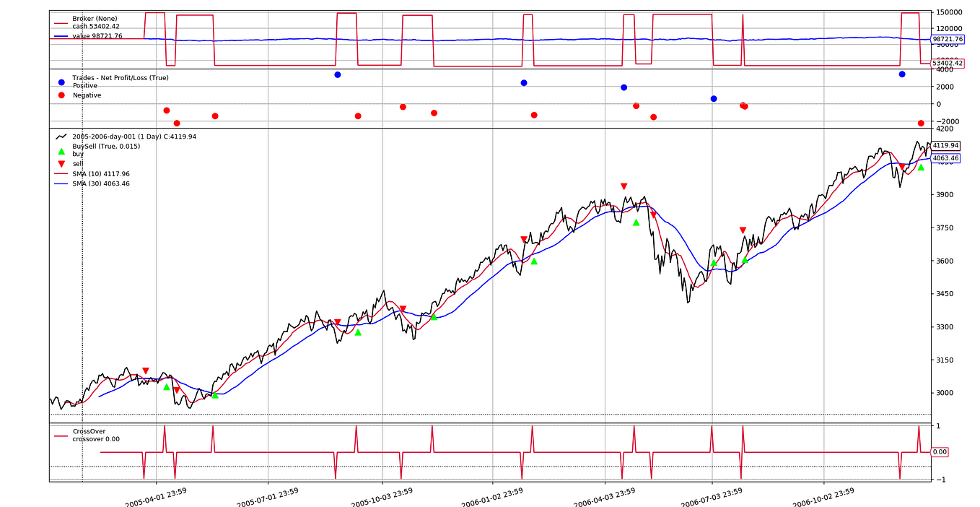Select the red sell triangle marker in legend

pyautogui.click(x=61, y=163)
